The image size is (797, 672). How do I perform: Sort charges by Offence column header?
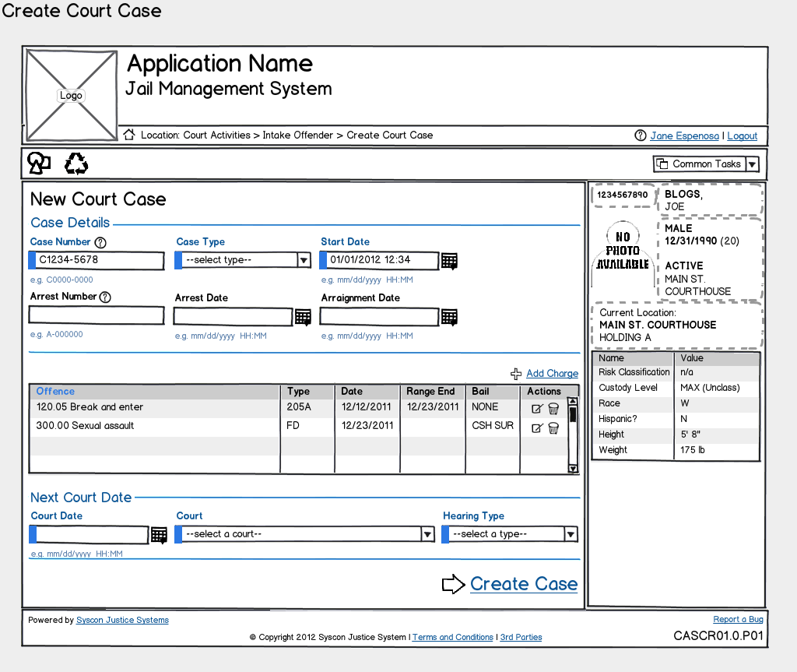coord(56,392)
